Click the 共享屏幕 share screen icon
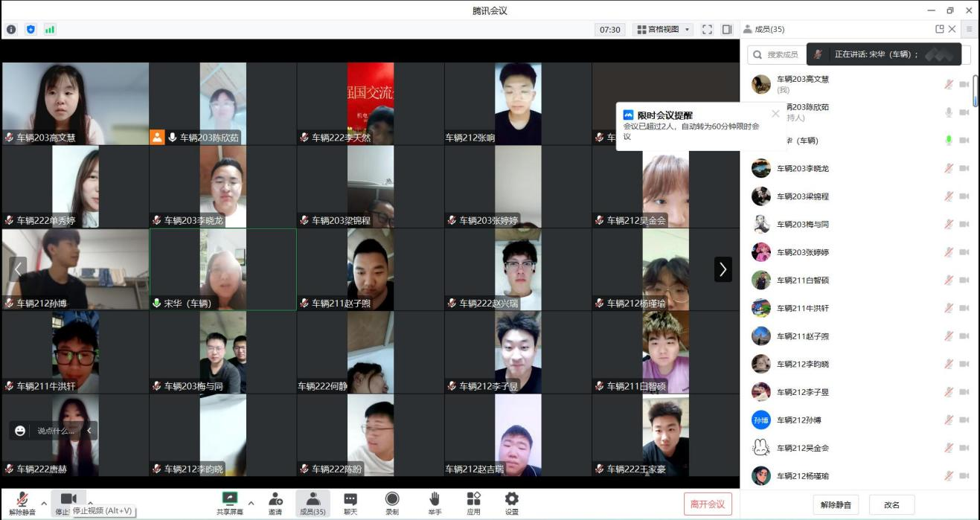Viewport: 980px width, 520px height. point(230,499)
